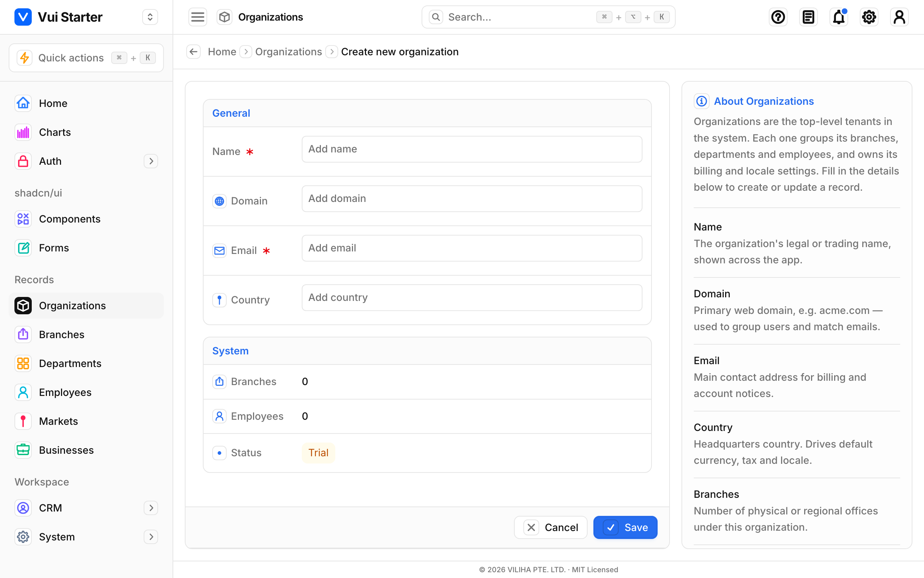Click the Employees sidebar icon
Image resolution: width=924 pixels, height=578 pixels.
pyautogui.click(x=23, y=392)
